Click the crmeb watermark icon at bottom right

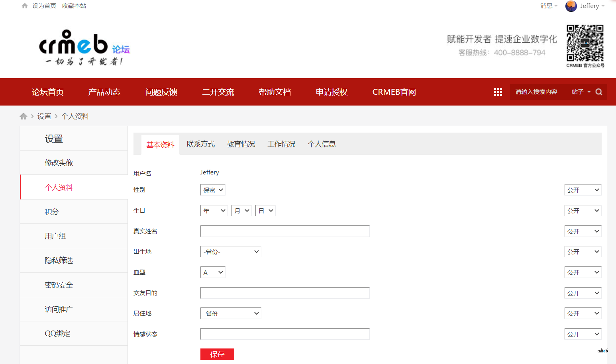pyautogui.click(x=602, y=350)
